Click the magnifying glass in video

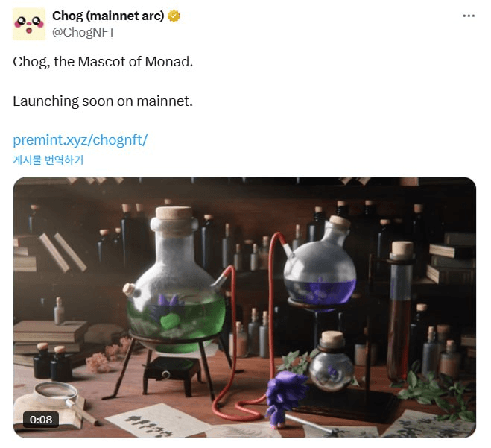[x=63, y=400]
